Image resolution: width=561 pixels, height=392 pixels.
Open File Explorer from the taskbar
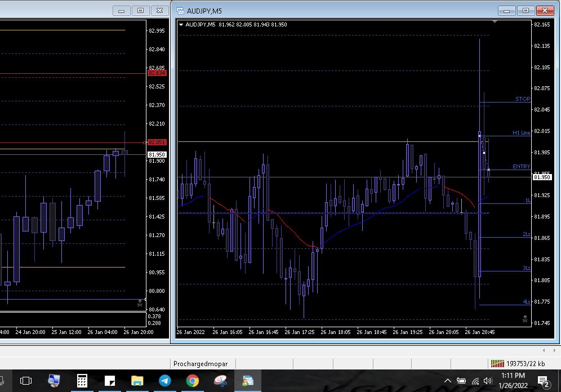(137, 381)
